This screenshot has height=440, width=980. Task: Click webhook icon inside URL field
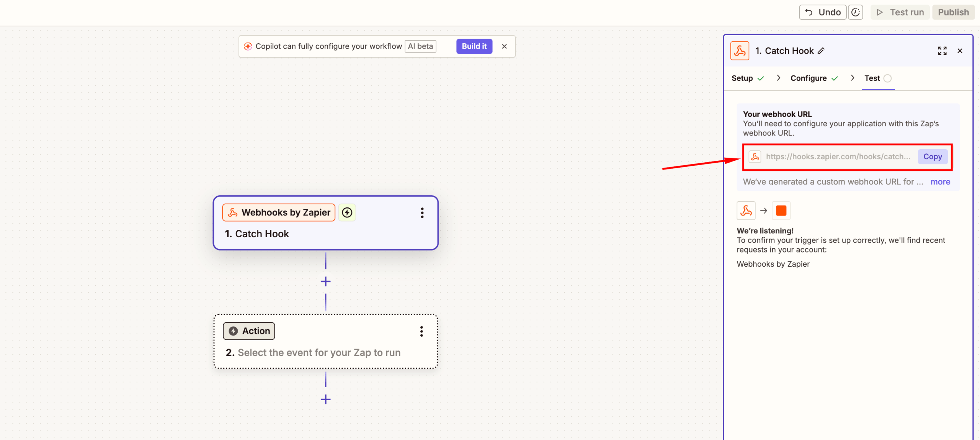tap(755, 156)
